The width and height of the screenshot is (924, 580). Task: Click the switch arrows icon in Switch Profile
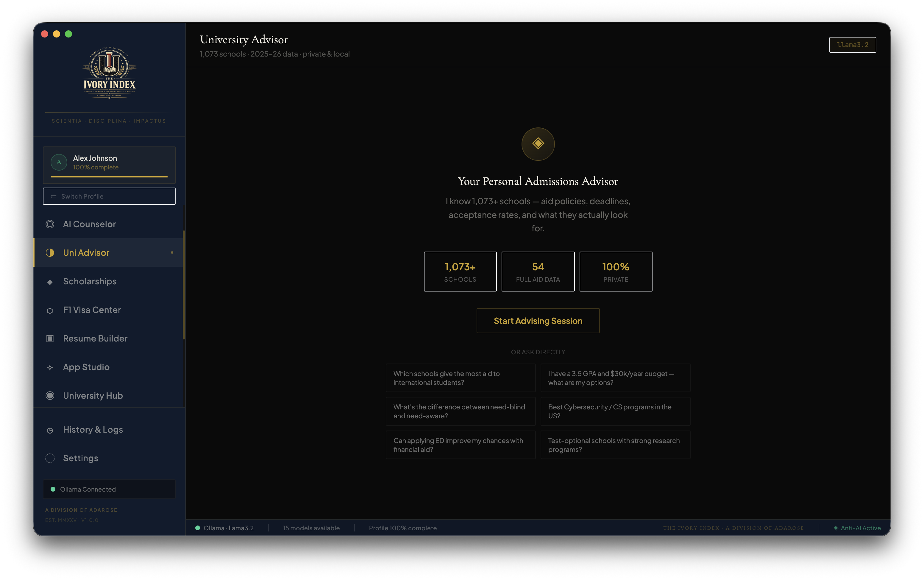[x=54, y=197]
